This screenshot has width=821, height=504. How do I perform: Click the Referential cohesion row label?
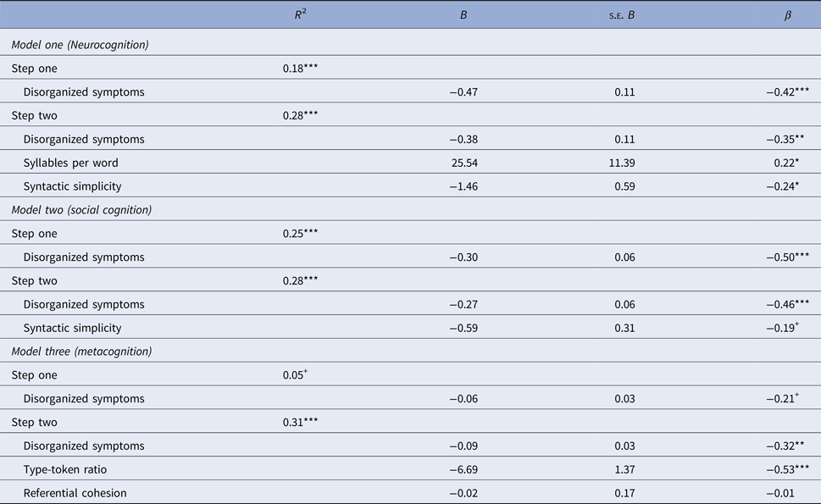coord(74,493)
